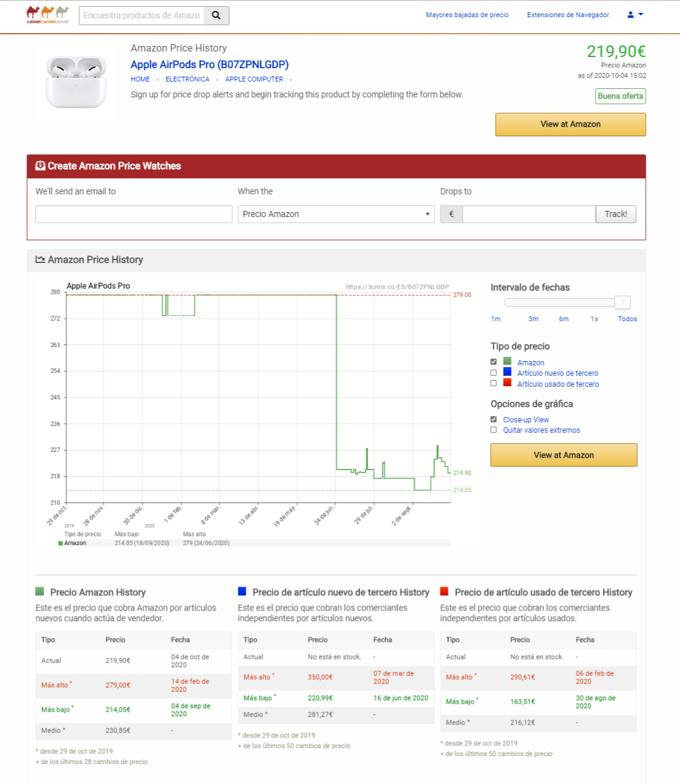
Task: Click the search magnifying glass icon
Action: pyautogui.click(x=216, y=15)
